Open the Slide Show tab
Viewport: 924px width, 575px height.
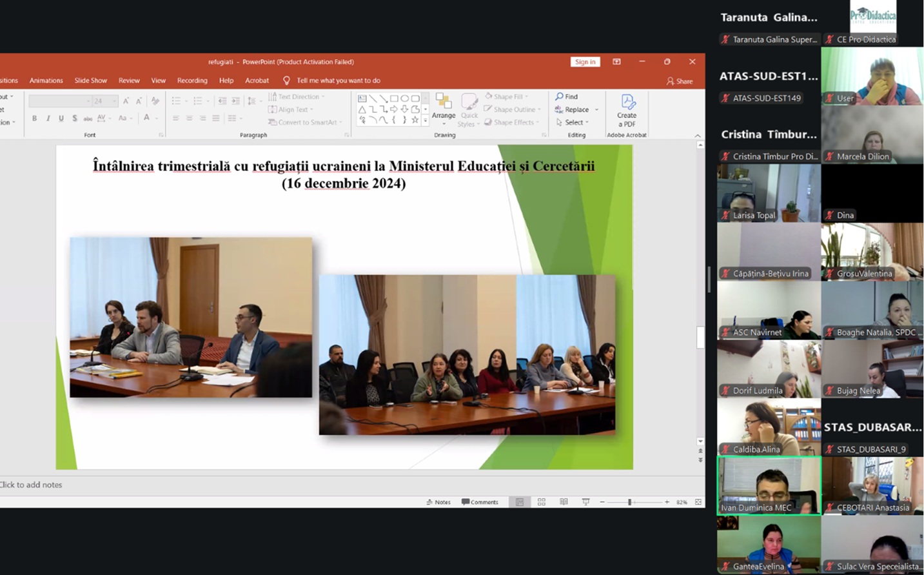pyautogui.click(x=91, y=81)
